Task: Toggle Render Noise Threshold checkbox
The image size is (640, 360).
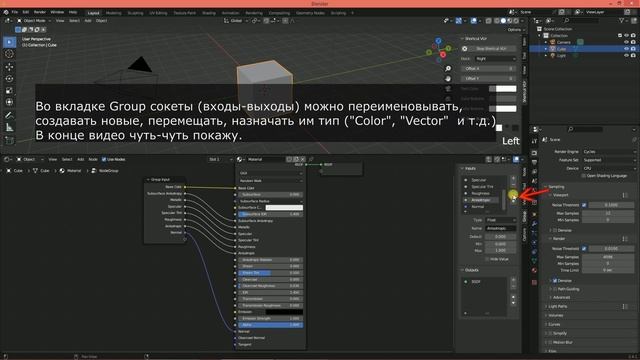Action: (x=584, y=249)
